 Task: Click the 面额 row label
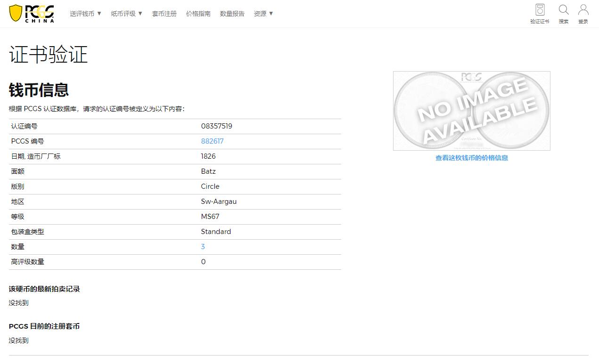coord(18,171)
